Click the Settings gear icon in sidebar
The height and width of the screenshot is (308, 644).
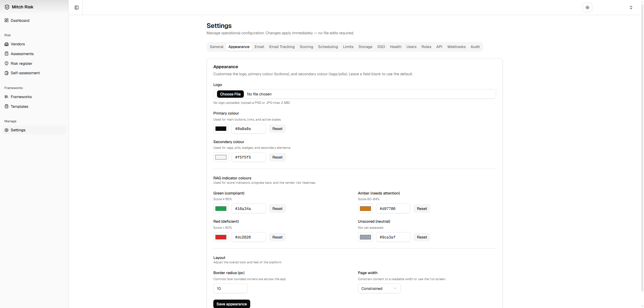[6, 130]
